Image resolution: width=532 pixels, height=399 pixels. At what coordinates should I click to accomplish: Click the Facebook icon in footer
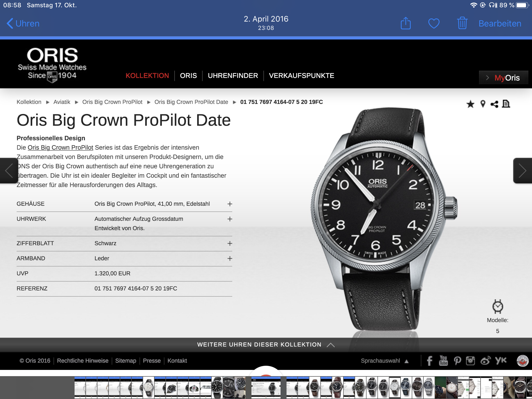coord(430,361)
